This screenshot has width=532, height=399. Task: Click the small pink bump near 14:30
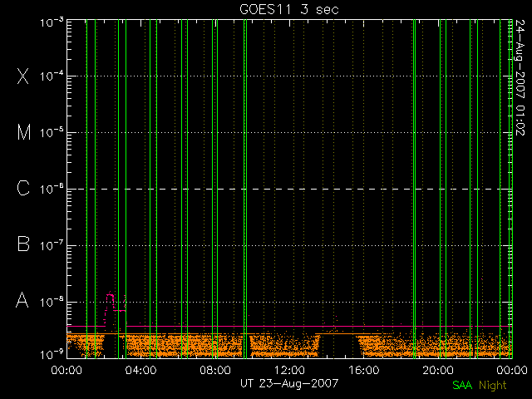tap(336, 318)
